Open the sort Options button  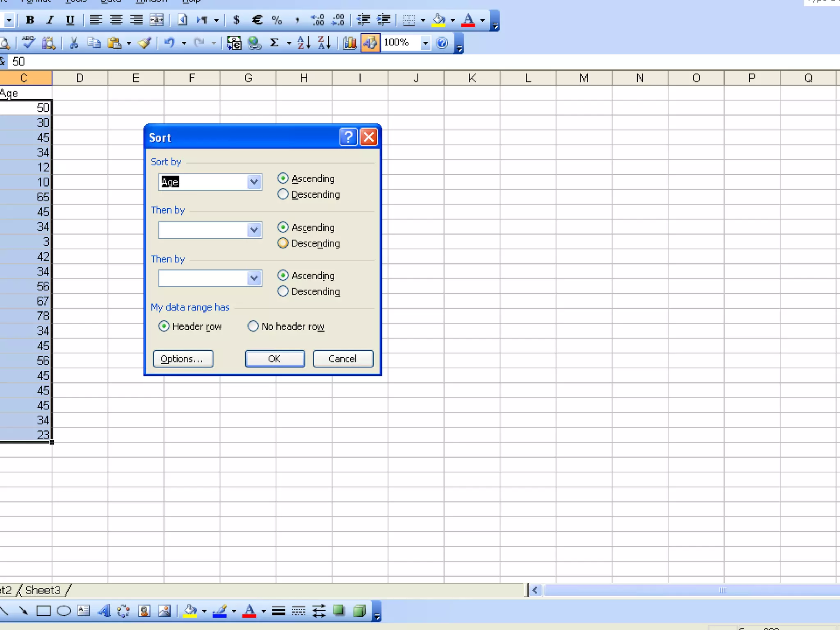(183, 358)
